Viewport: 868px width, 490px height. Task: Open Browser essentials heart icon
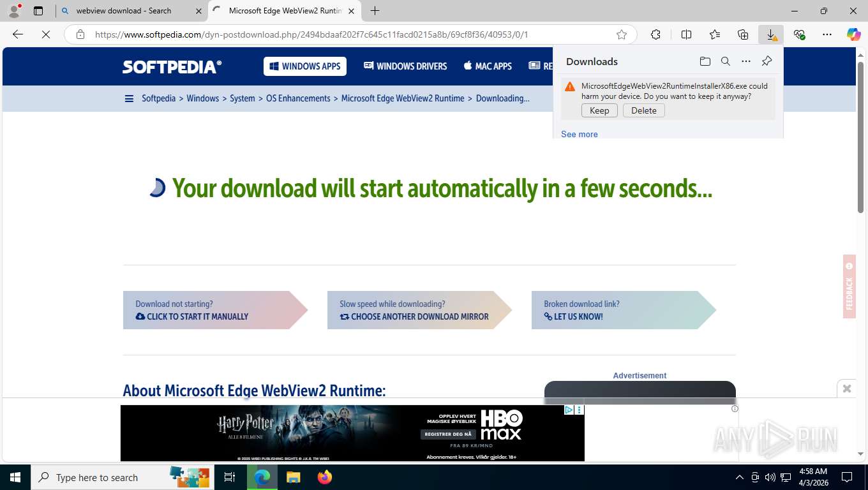799,34
